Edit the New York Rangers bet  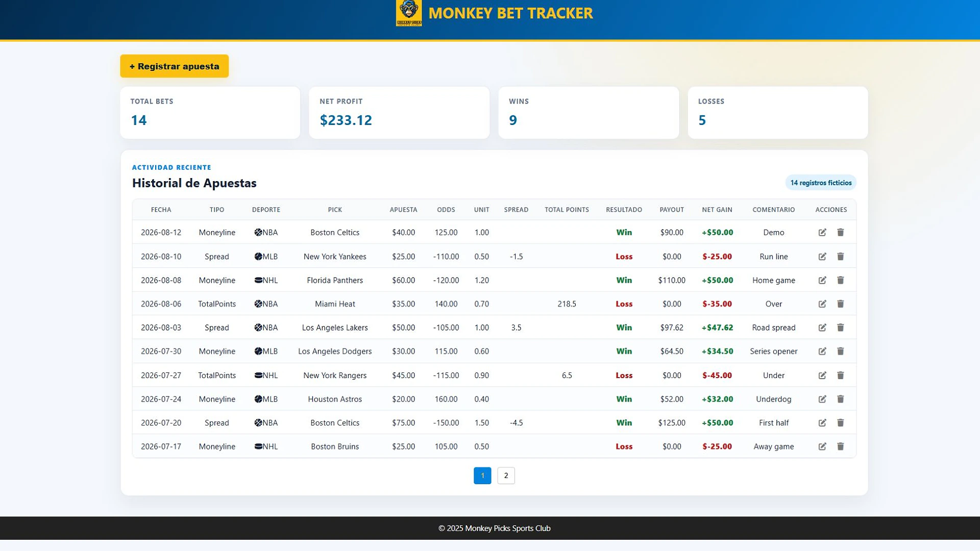tap(822, 375)
